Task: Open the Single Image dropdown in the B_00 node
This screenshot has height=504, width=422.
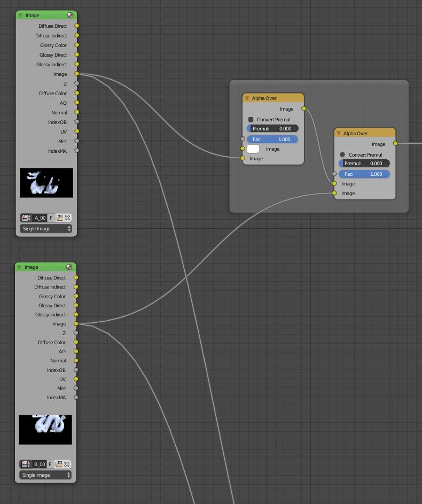Action: coord(45,475)
